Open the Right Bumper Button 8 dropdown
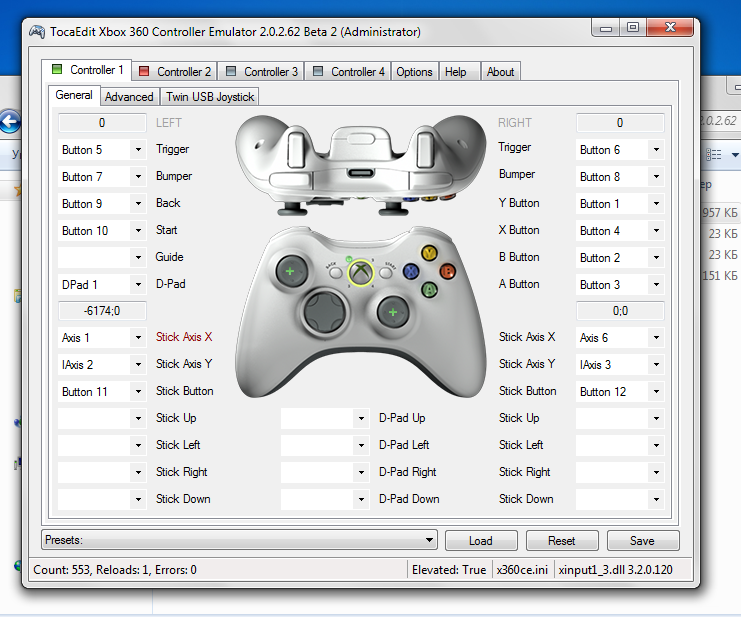The width and height of the screenshot is (741, 617). (656, 177)
